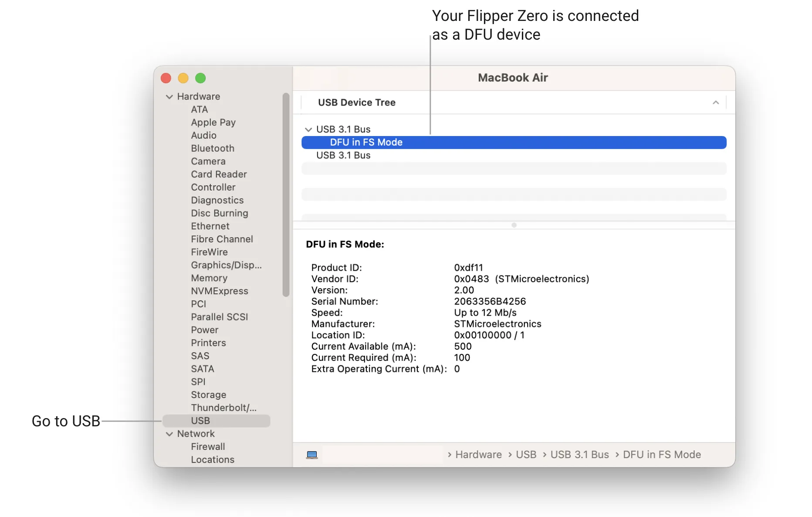Screen dimensions: 812x517
Task: Select Thunderbolt in the sidebar
Action: (224, 408)
